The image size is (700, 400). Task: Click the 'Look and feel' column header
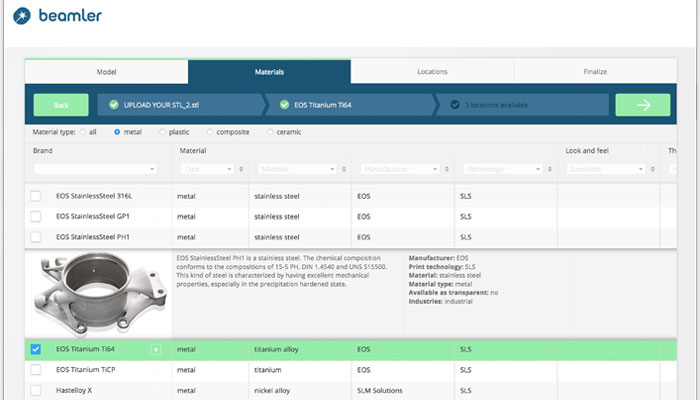(x=587, y=150)
